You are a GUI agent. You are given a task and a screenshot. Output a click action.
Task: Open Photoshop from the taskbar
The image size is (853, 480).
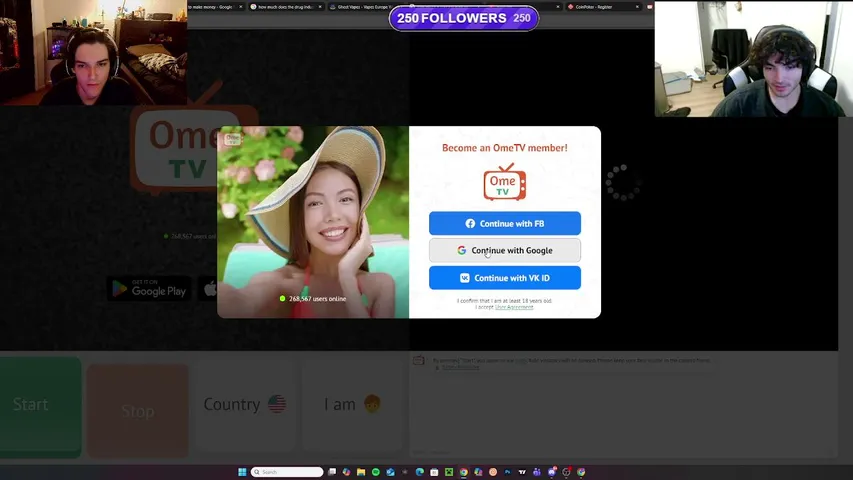click(508, 472)
